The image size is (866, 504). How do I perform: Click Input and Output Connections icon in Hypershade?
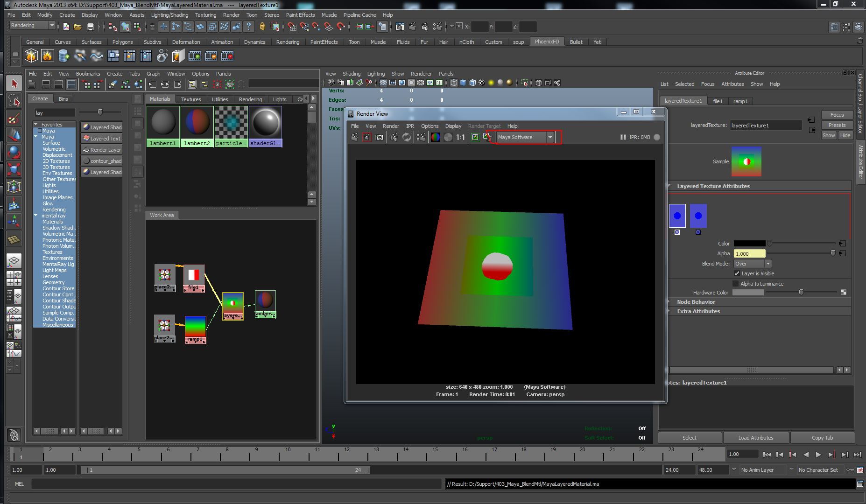165,84
